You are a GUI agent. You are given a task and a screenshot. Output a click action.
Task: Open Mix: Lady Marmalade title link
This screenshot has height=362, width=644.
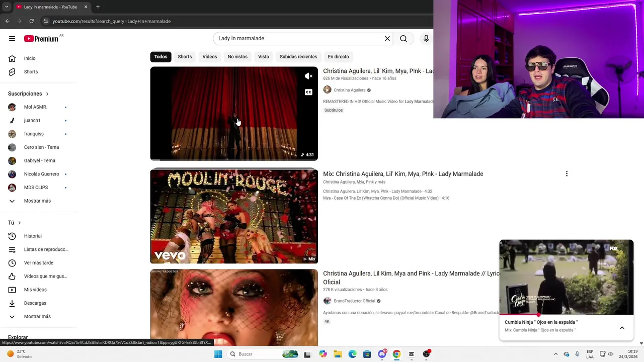(403, 174)
